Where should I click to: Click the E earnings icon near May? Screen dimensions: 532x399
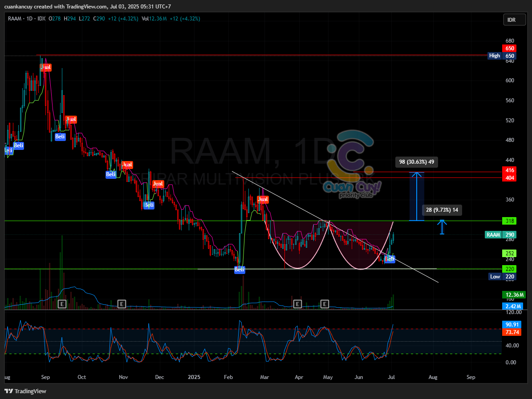[325, 304]
